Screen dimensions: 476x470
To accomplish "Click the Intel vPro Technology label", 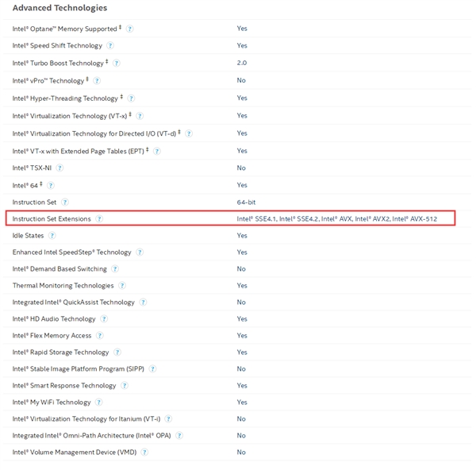I will coord(48,81).
